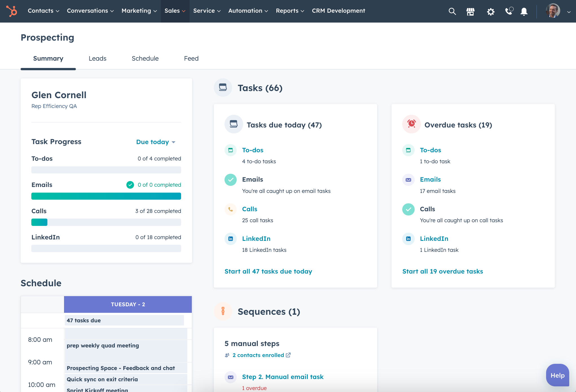
Task: Click the HubSpot sprocket logo icon
Action: click(12, 11)
